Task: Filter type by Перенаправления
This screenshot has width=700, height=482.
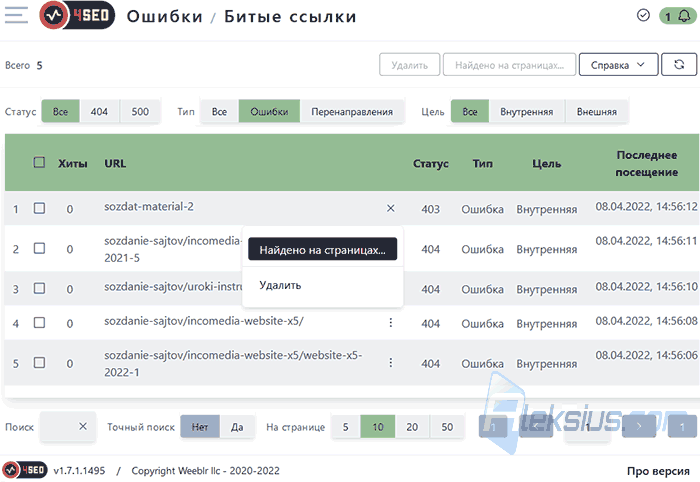Action: coord(352,112)
